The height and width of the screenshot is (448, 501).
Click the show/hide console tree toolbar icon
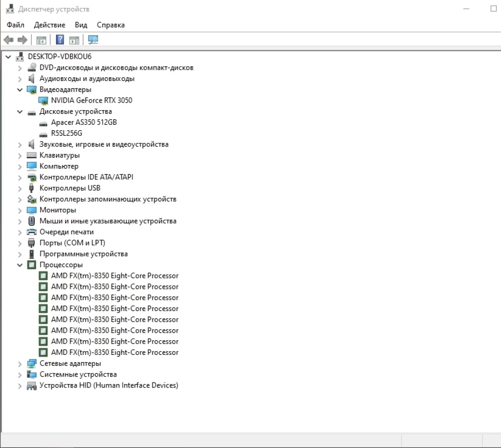click(41, 40)
